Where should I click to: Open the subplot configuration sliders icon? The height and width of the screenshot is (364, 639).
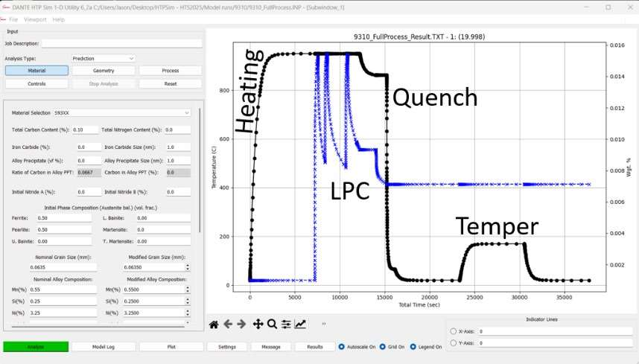pyautogui.click(x=287, y=324)
